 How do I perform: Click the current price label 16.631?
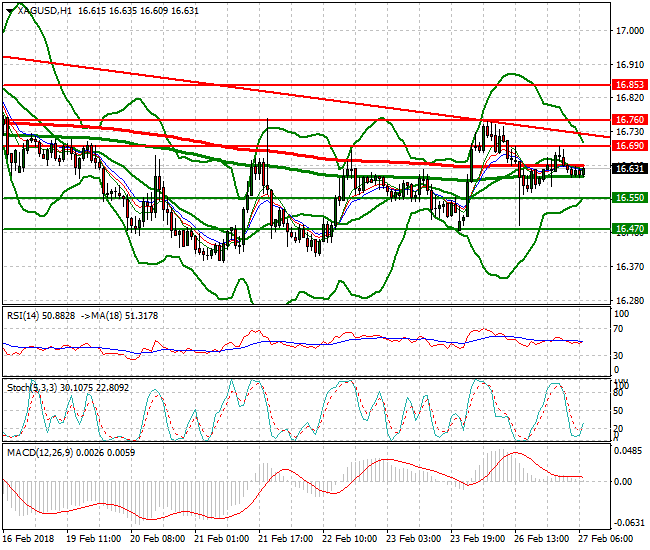point(629,169)
